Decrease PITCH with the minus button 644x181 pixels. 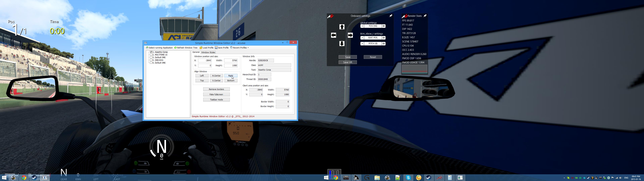362,44
